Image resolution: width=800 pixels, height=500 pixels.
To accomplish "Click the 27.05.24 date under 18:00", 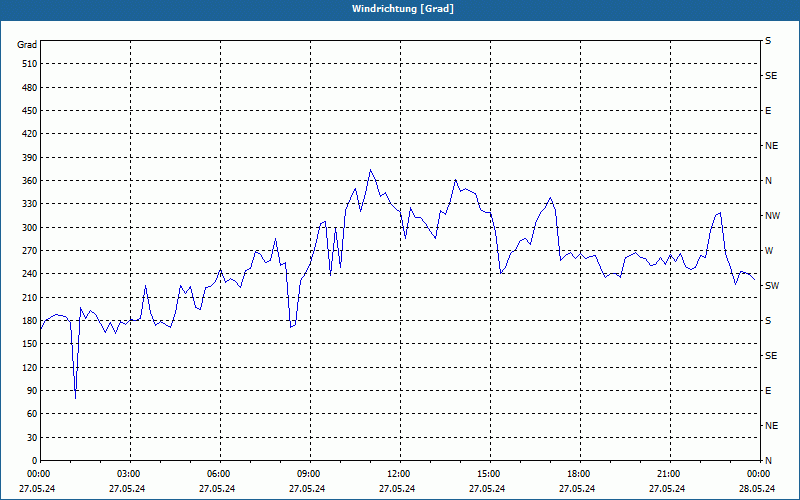I will [577, 489].
